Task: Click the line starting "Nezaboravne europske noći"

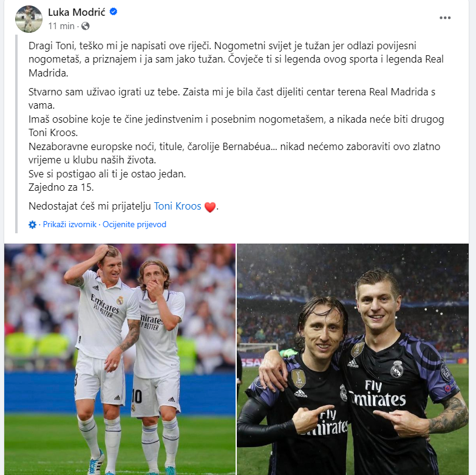Action: [234, 153]
